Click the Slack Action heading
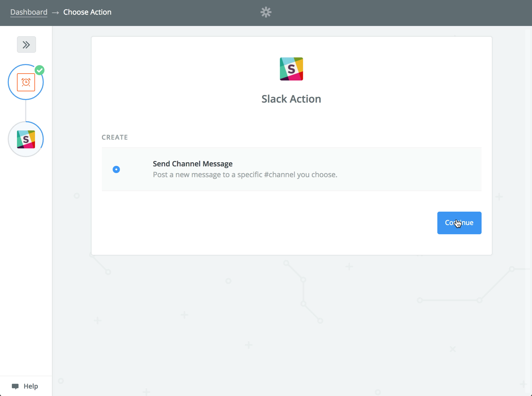Screen dimensions: 532x396 (291, 99)
